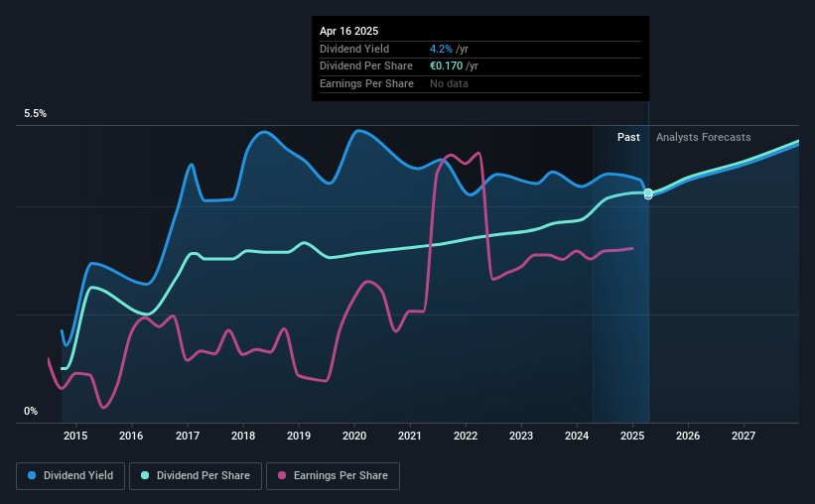
Task: Click the 0% y-axis label
Action: coord(31,411)
